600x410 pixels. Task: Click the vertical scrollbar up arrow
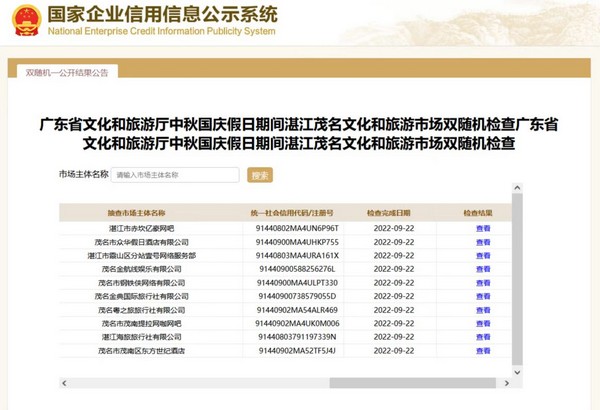[517, 187]
